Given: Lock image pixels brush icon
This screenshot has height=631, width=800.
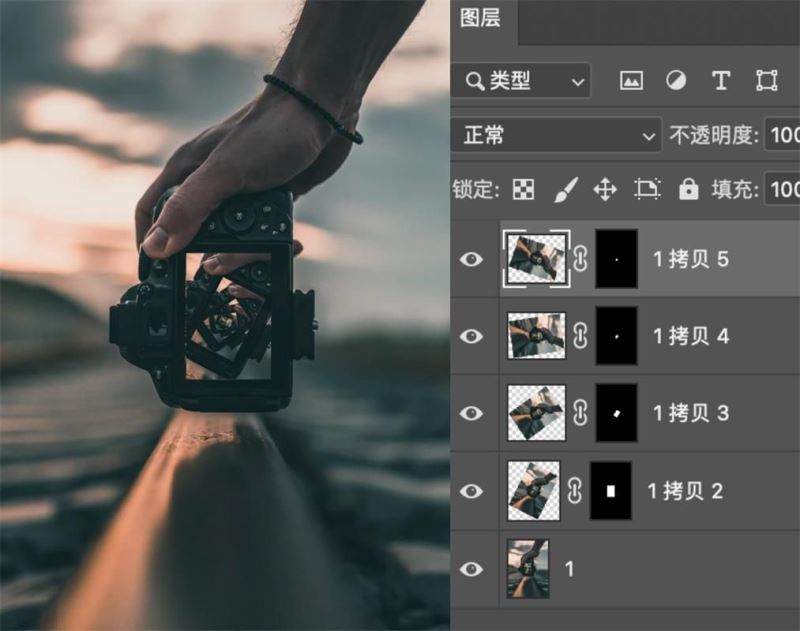Looking at the screenshot, I should [x=565, y=189].
